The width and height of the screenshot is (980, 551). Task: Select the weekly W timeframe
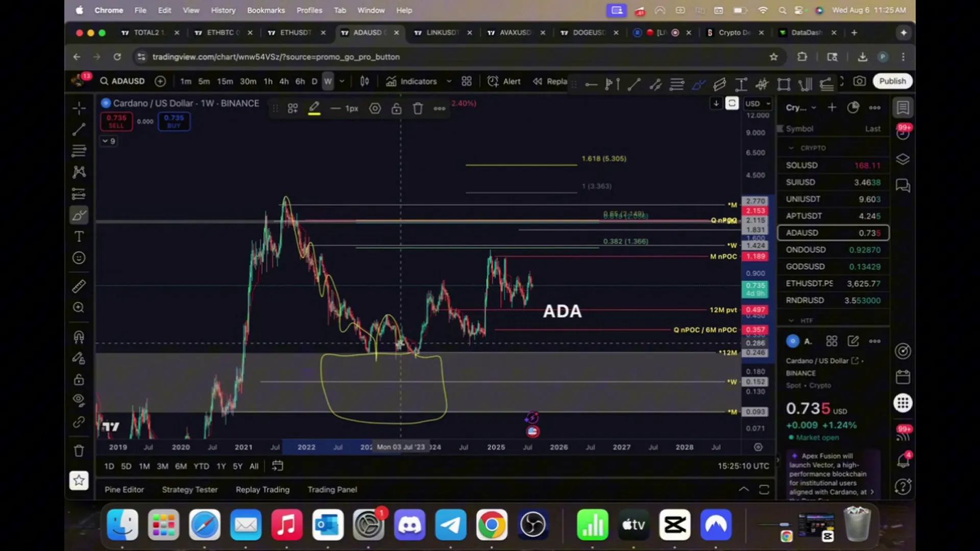tap(328, 81)
